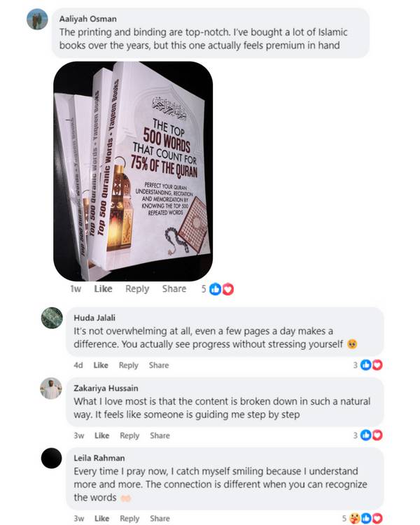Open Zakariya Hussain's name link
This screenshot has height=525, width=420.
[x=106, y=388]
